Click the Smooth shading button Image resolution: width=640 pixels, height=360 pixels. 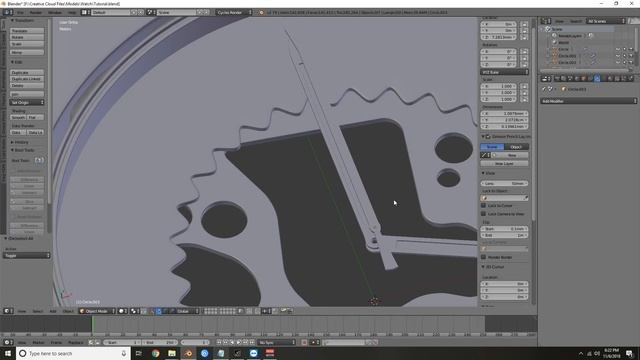click(x=18, y=118)
